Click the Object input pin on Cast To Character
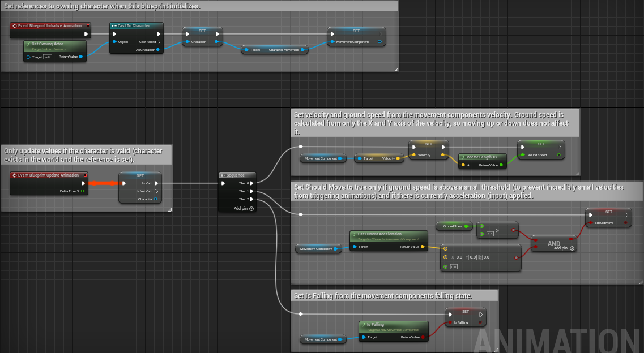The image size is (644, 353). point(114,42)
